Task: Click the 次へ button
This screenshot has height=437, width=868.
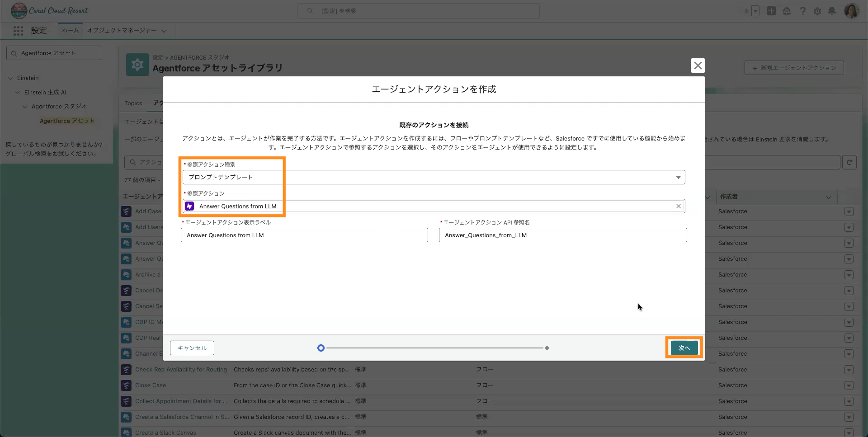Action: (x=684, y=348)
